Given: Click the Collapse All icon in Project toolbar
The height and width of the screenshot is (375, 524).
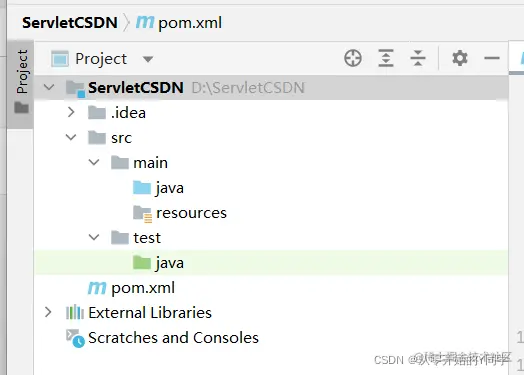Looking at the screenshot, I should click(418, 58).
